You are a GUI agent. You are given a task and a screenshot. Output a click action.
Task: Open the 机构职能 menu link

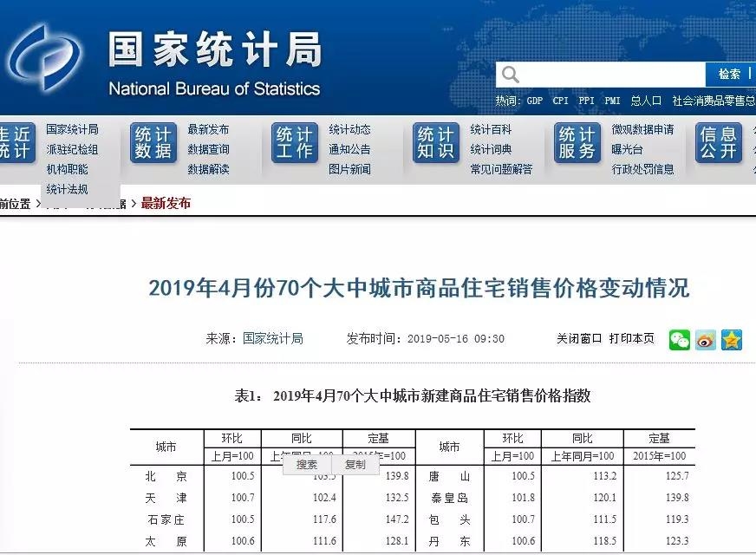coord(67,169)
